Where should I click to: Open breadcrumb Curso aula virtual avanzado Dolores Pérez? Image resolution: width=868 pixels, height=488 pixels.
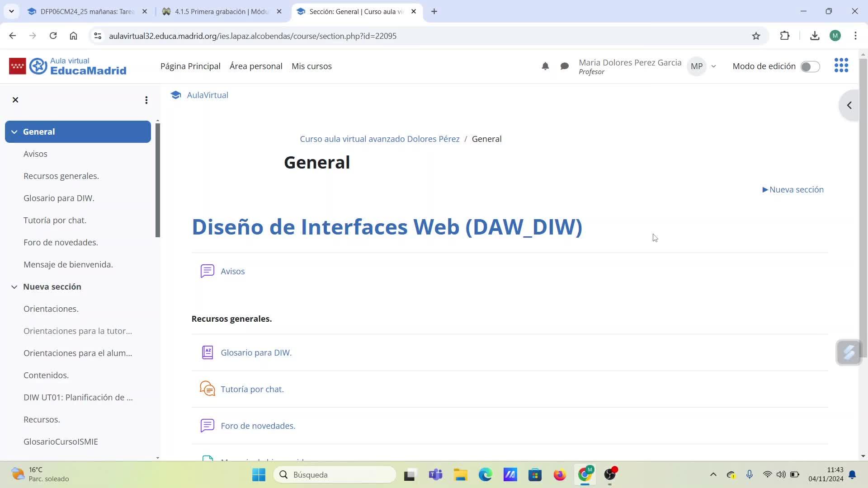coord(379,139)
